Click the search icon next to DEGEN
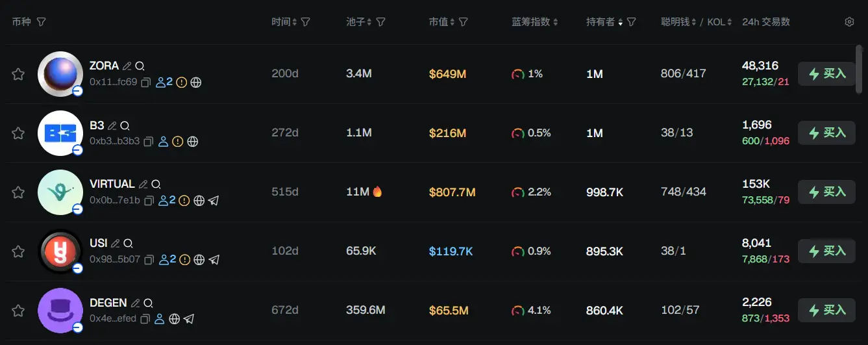Screen dimensions: 868x345 coord(149,303)
